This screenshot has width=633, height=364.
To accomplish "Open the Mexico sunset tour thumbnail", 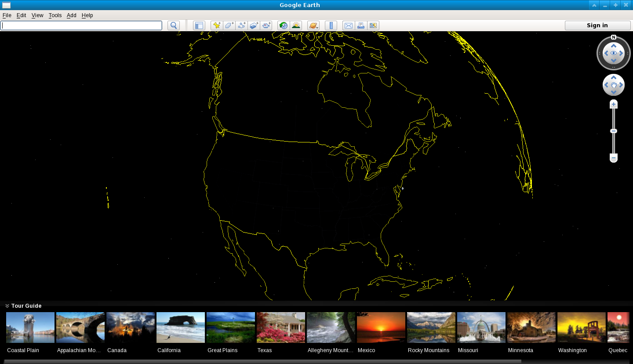I will pos(381,328).
